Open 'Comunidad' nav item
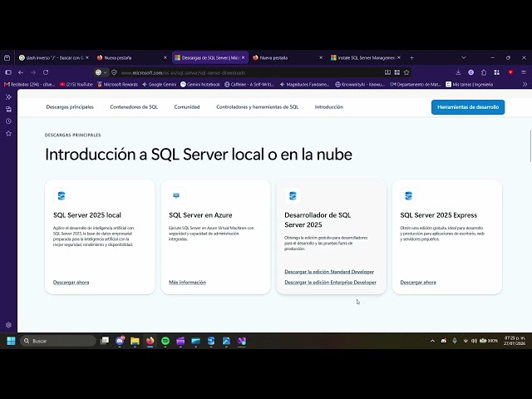 click(187, 107)
